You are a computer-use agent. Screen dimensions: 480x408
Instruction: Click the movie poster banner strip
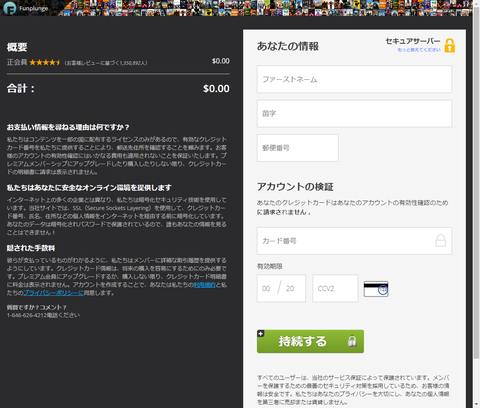265,8
